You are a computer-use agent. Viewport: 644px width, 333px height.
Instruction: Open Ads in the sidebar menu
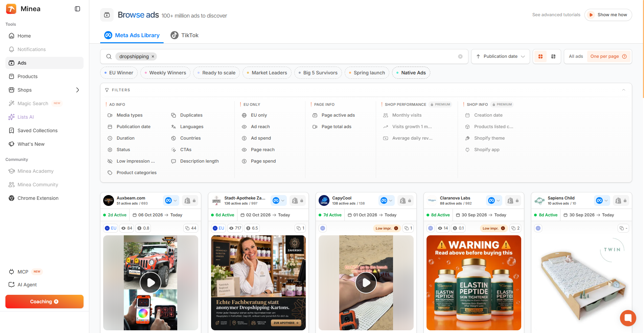pos(44,63)
